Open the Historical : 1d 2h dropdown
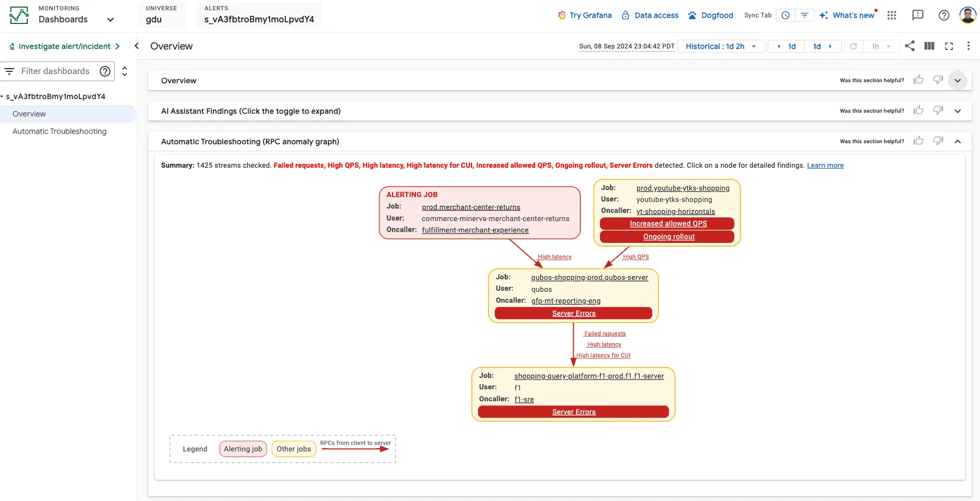This screenshot has height=501, width=980. [721, 46]
